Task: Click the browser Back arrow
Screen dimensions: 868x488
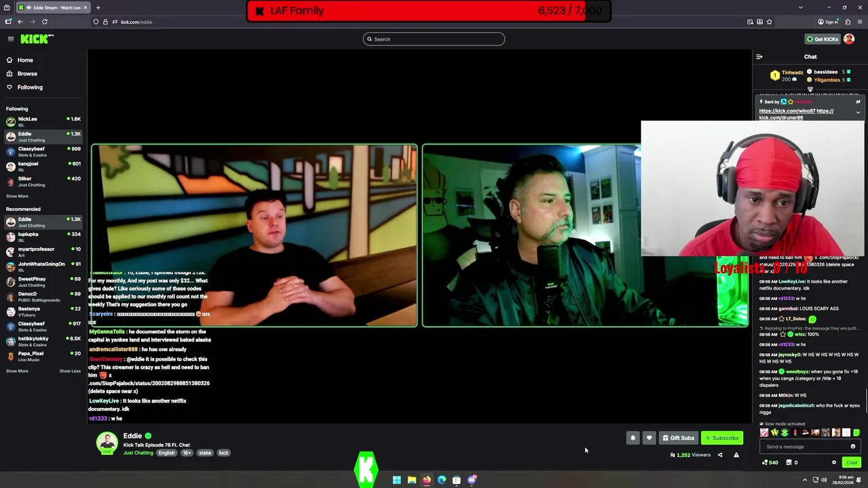Action: [x=20, y=22]
